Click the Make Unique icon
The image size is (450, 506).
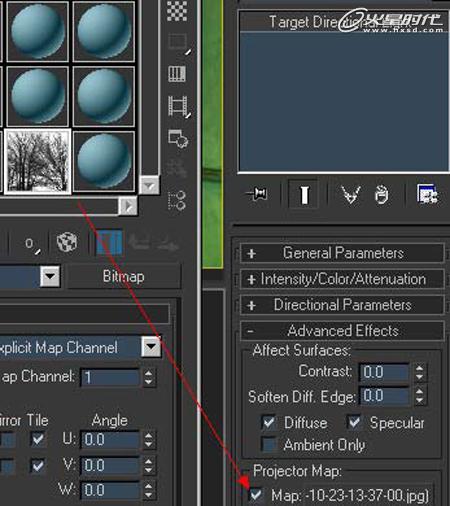click(351, 195)
